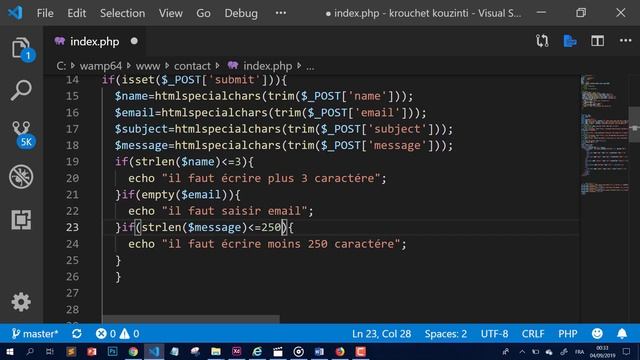Click the feedback smiley in status bar
Viewport: 640px width, 360px height.
click(x=597, y=334)
